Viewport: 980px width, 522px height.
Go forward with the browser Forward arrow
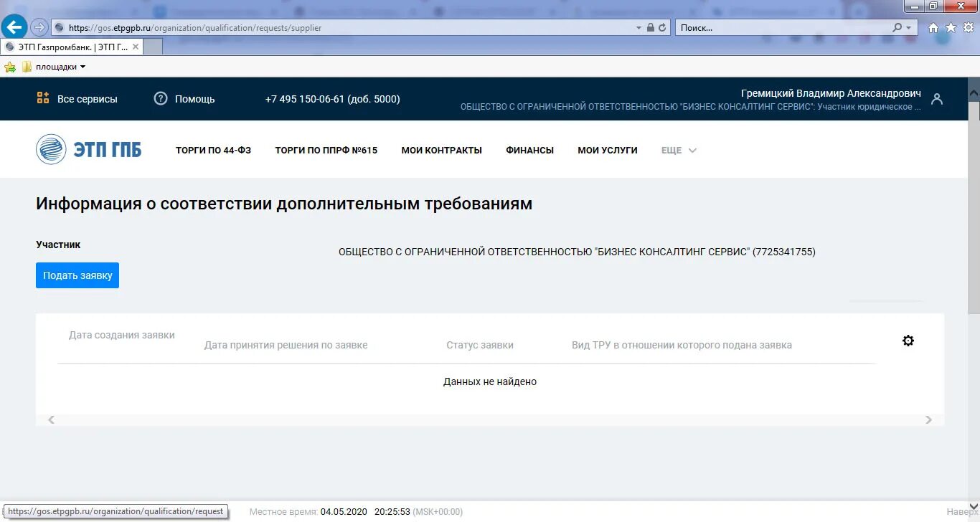pyautogui.click(x=39, y=28)
